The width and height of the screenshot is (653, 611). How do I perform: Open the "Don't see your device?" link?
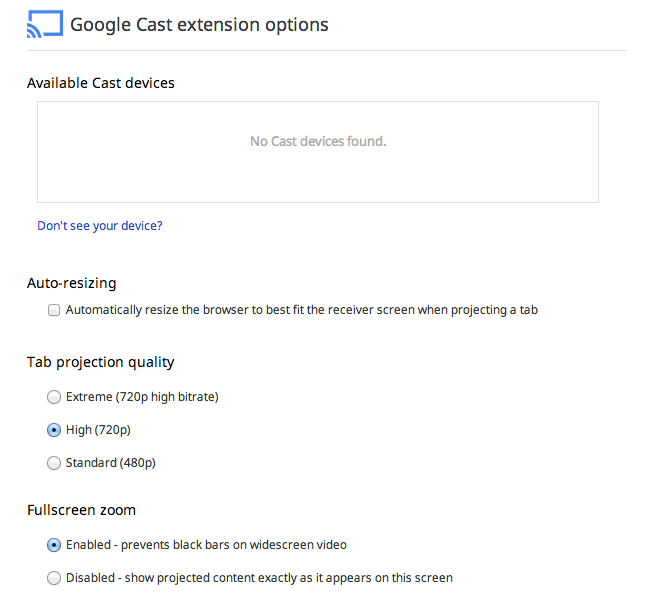[x=100, y=226]
